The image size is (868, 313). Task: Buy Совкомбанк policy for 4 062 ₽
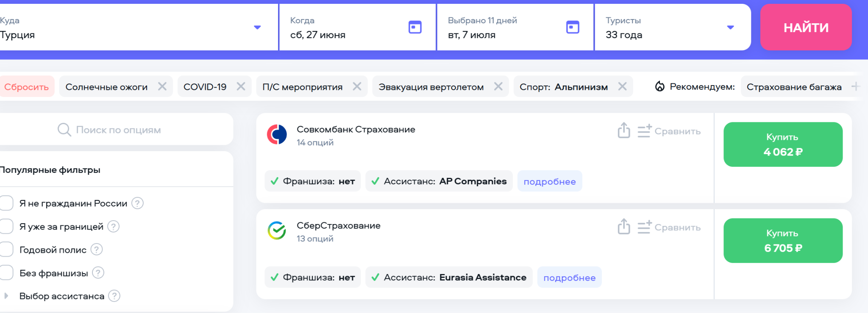(x=782, y=144)
